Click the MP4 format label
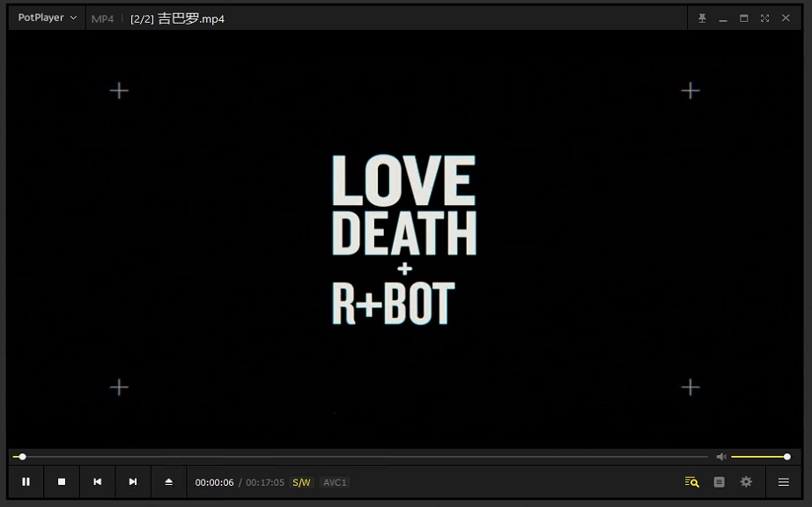Viewport: 812px width, 507px height. [103, 18]
